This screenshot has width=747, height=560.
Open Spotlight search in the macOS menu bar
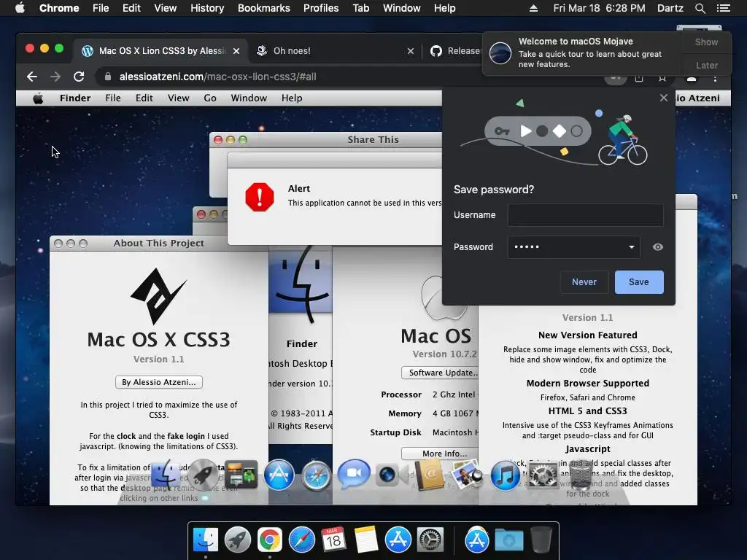[x=700, y=8]
